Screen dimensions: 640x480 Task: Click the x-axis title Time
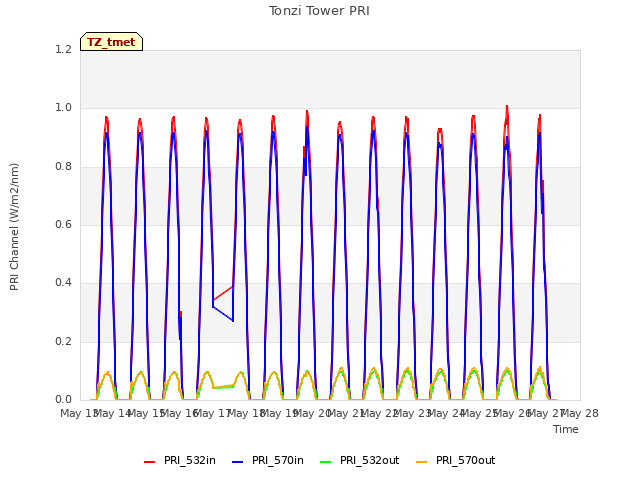(566, 429)
